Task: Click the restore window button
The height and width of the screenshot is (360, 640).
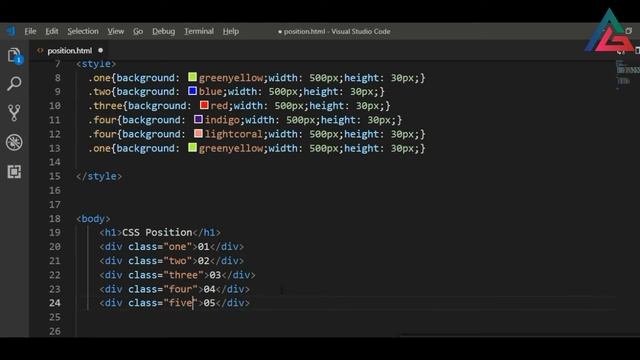Action: tap(629, 31)
